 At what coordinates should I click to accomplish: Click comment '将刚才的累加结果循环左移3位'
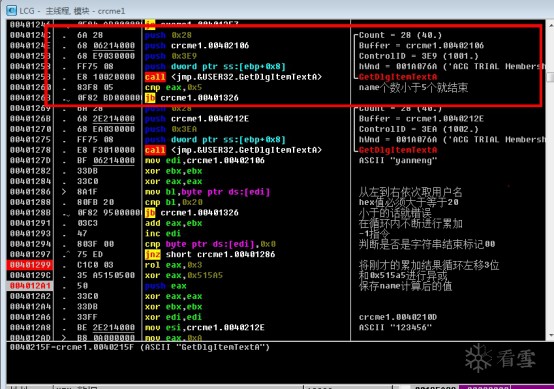coord(429,265)
